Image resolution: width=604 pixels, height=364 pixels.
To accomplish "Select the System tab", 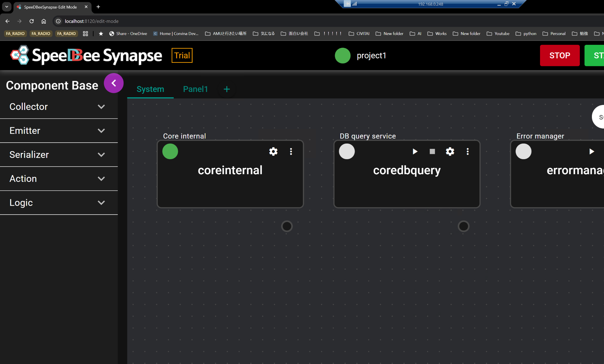I will [150, 89].
